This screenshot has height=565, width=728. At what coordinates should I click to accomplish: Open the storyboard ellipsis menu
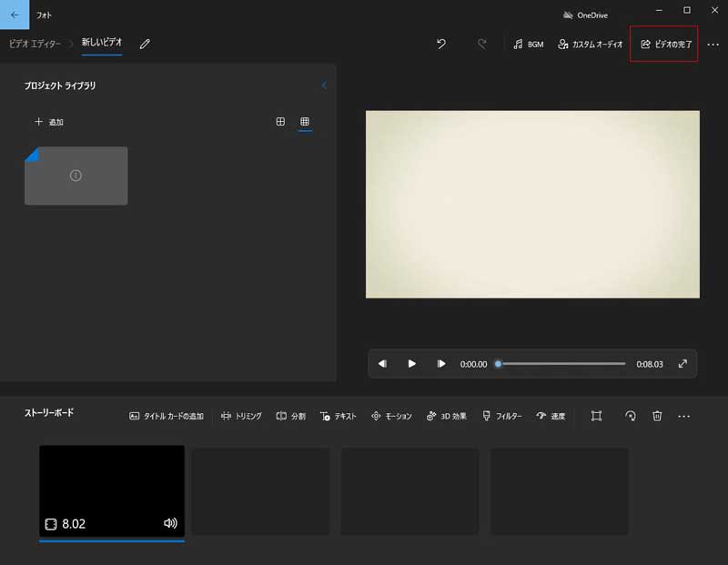(x=684, y=416)
